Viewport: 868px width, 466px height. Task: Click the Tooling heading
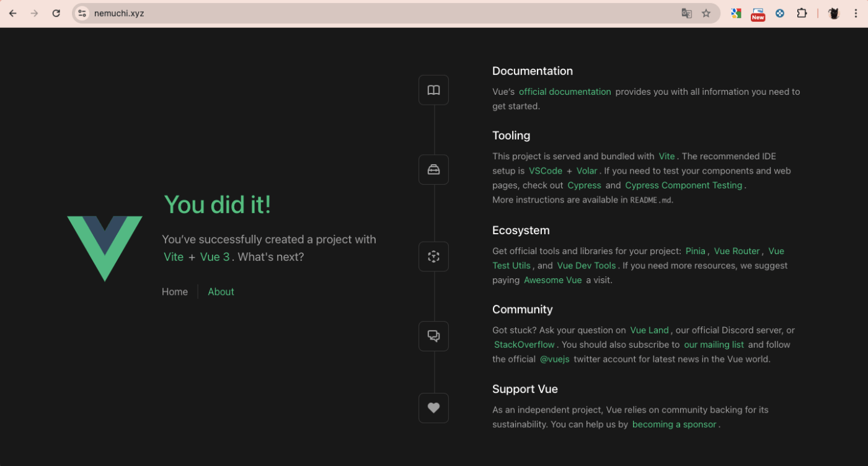click(x=511, y=136)
